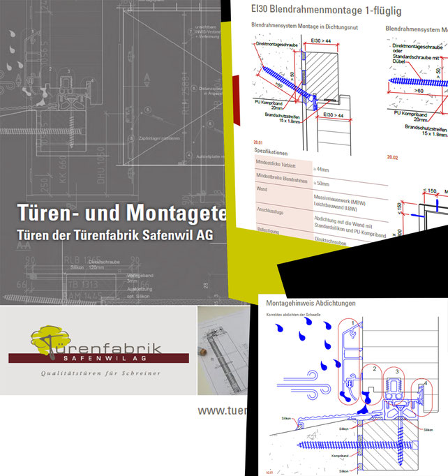
Task: Select the 'Kompeband' label in threshold drawing
Action: pyautogui.click(x=340, y=456)
